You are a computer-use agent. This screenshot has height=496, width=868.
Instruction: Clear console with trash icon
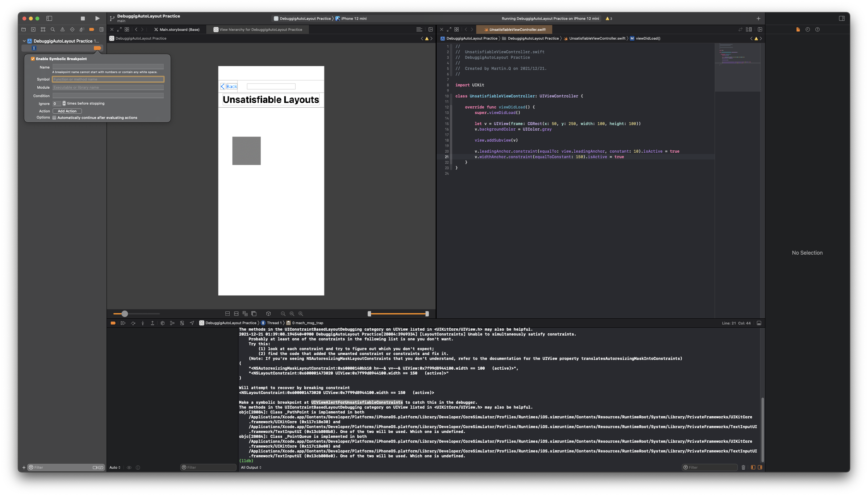point(743,467)
